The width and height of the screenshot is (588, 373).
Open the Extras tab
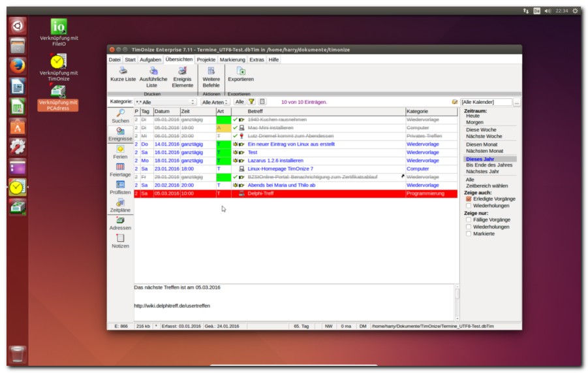[257, 59]
